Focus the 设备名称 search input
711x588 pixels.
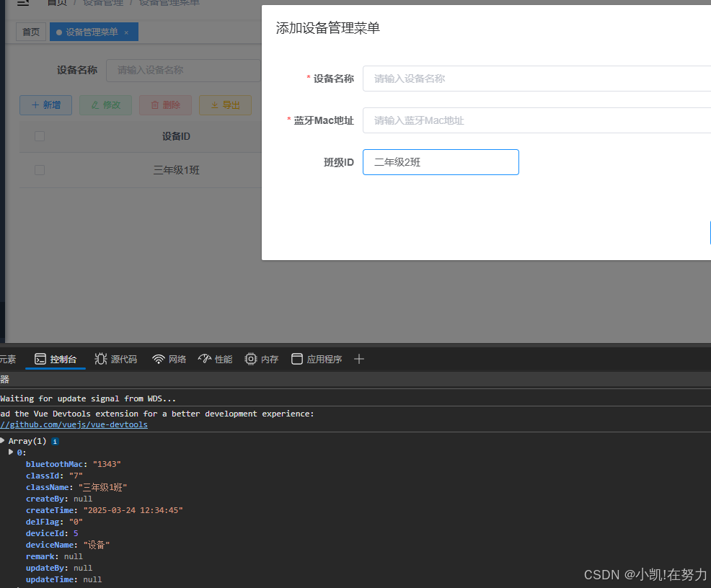pyautogui.click(x=183, y=70)
